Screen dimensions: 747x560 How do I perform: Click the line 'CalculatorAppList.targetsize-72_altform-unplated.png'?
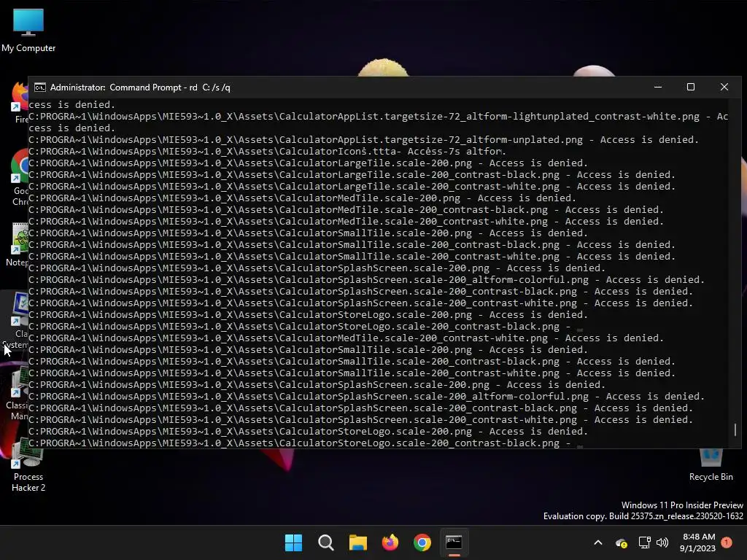click(x=363, y=139)
